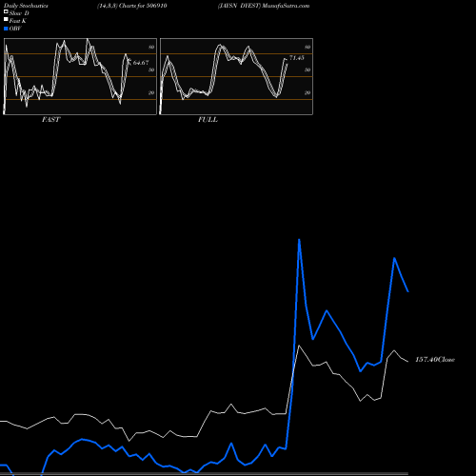The width and height of the screenshot is (476, 476).
Task: Click the '(14,3,3) Charts for 506910' heading
Action: click(132, 6)
